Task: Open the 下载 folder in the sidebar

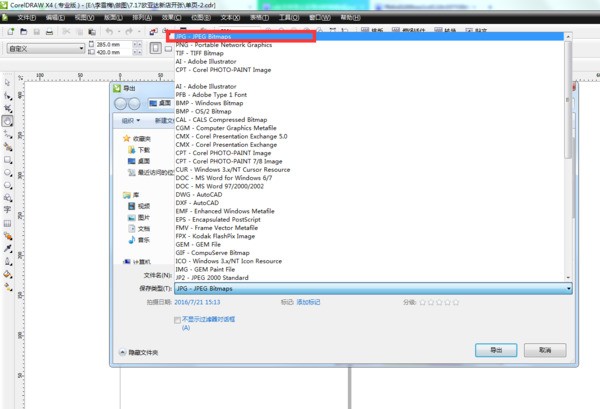Action: pos(144,149)
